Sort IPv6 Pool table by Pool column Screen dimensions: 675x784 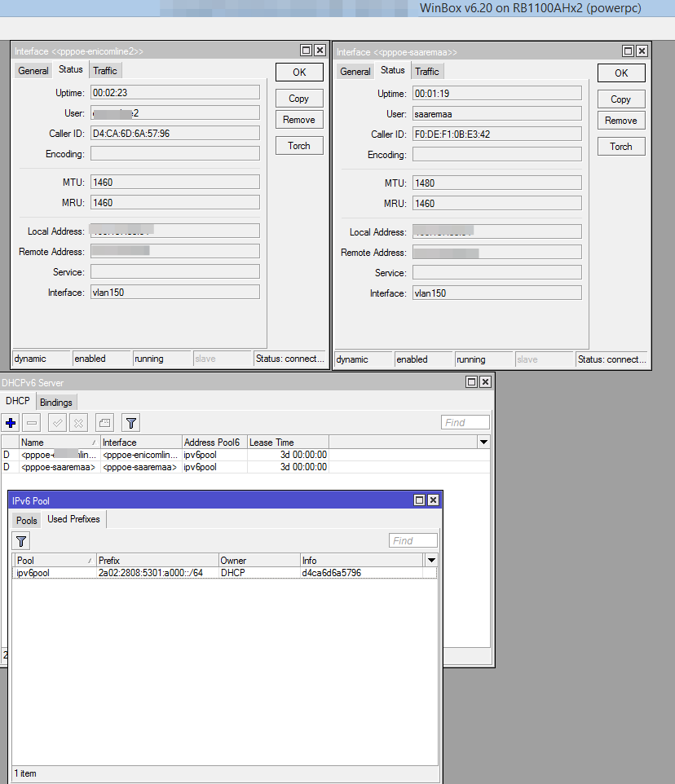(54, 560)
